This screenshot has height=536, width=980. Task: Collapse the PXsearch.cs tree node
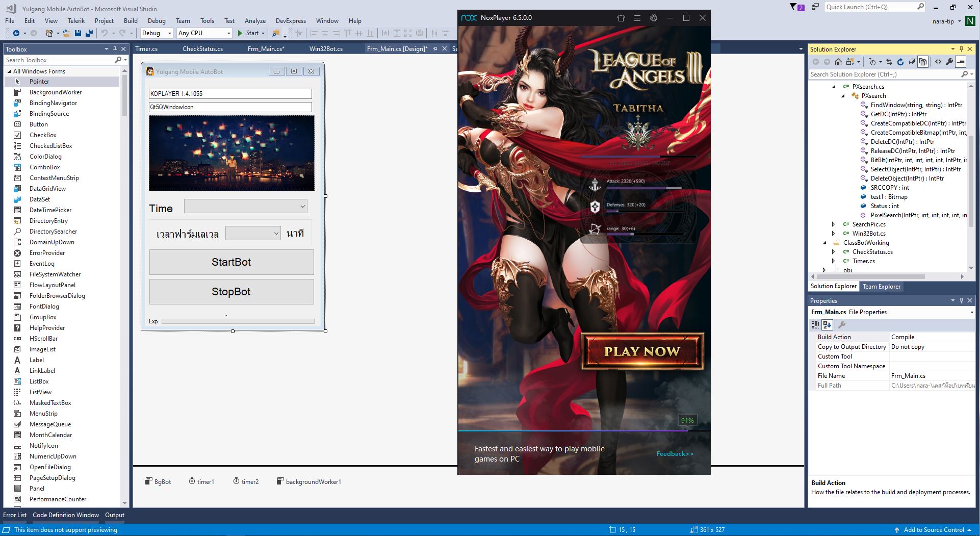click(x=834, y=87)
